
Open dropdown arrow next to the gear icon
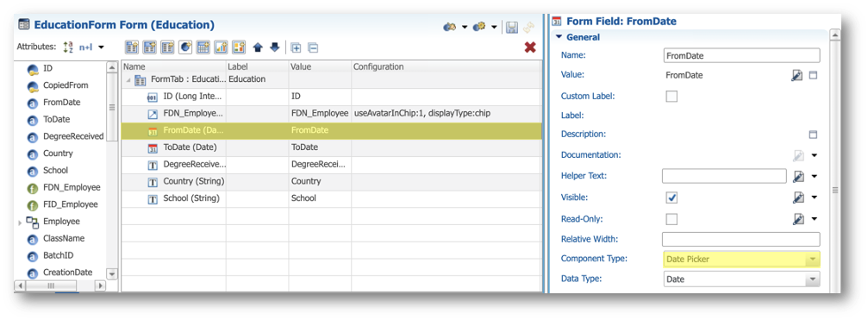[494, 27]
